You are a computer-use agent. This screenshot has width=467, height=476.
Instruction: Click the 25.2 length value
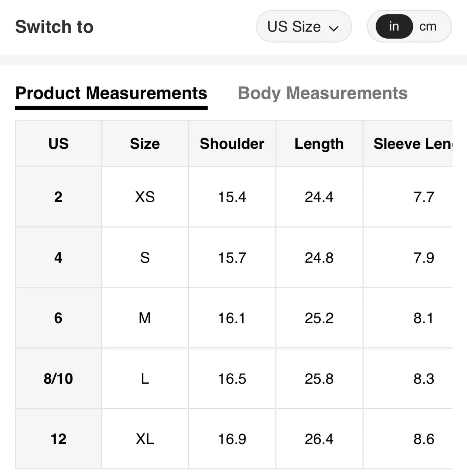click(319, 318)
